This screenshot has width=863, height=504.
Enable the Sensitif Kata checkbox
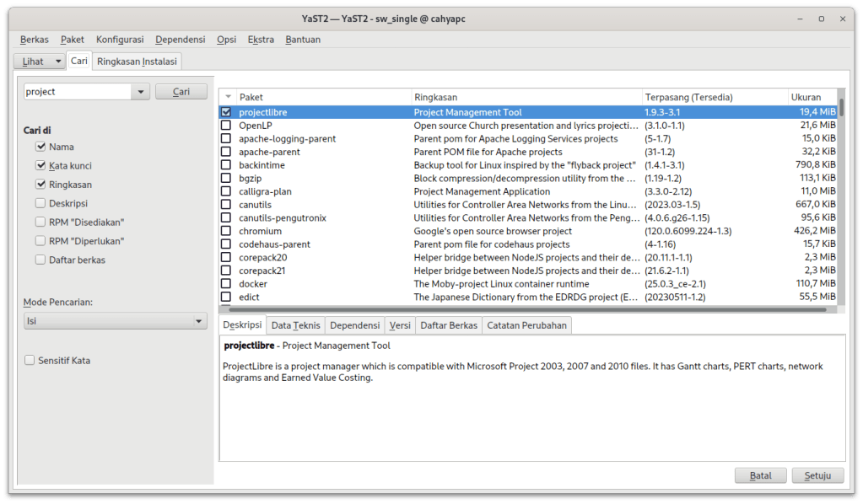coord(30,361)
